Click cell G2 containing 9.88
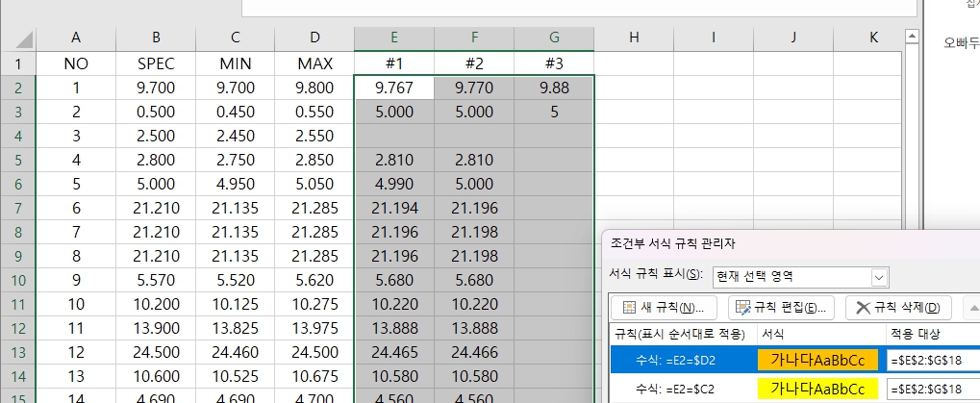 pyautogui.click(x=554, y=88)
